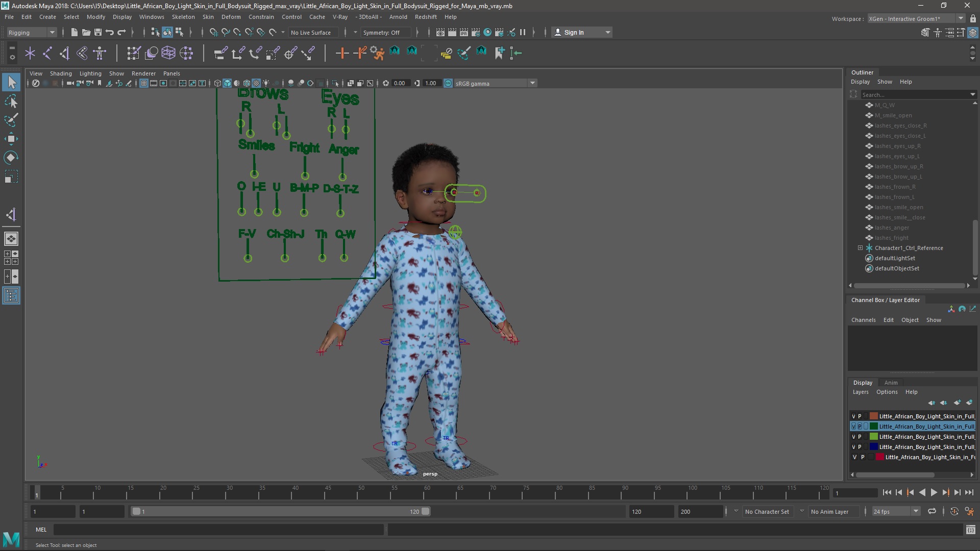This screenshot has height=551, width=980.
Task: Click the HumanIK running figure shelf icon
Action: (377, 53)
